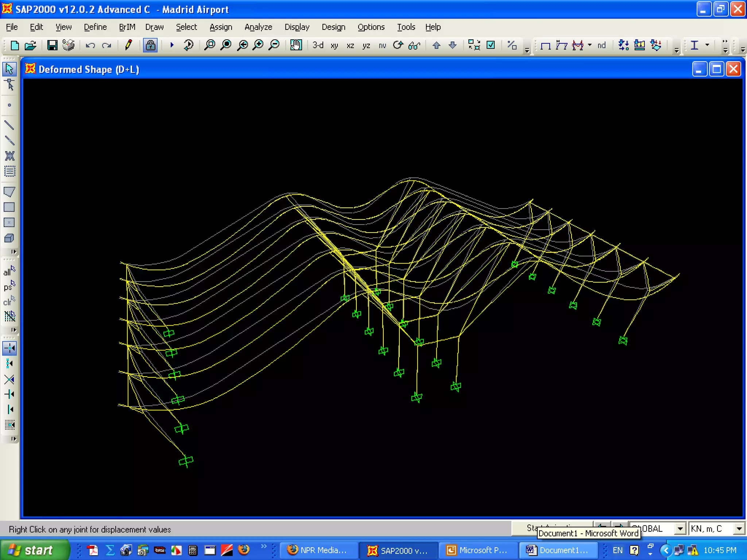The width and height of the screenshot is (747, 560).
Task: Switch to xz plane view
Action: (x=350, y=45)
